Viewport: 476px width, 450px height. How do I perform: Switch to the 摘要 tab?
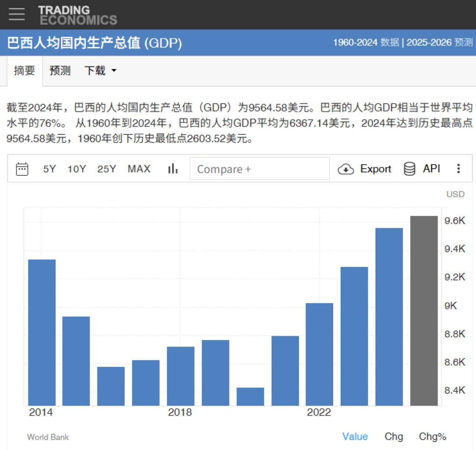click(25, 71)
